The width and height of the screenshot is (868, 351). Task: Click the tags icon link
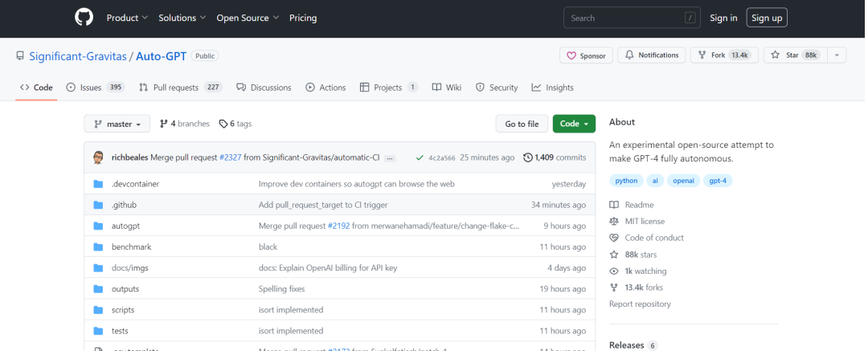[x=223, y=124]
